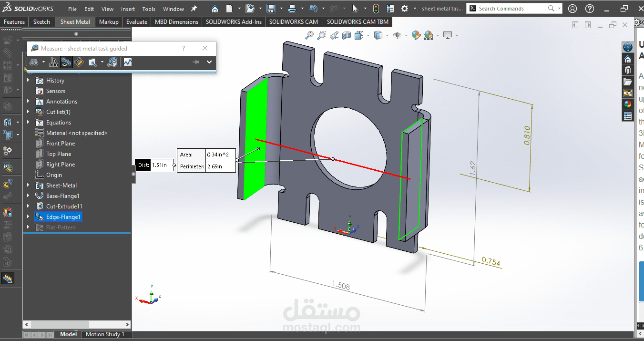This screenshot has width=644, height=341.
Task: Switch to the Sketch tab
Action: (x=41, y=22)
